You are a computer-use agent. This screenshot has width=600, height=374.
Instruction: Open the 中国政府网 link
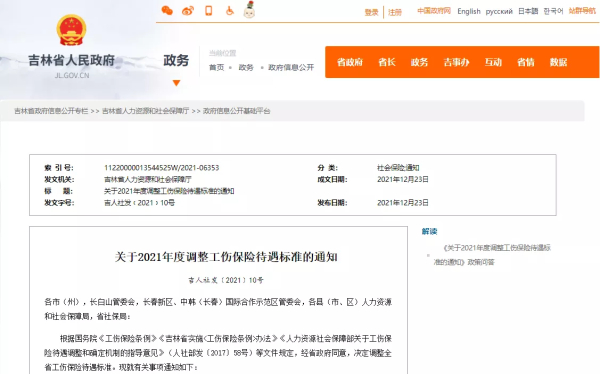tap(434, 11)
